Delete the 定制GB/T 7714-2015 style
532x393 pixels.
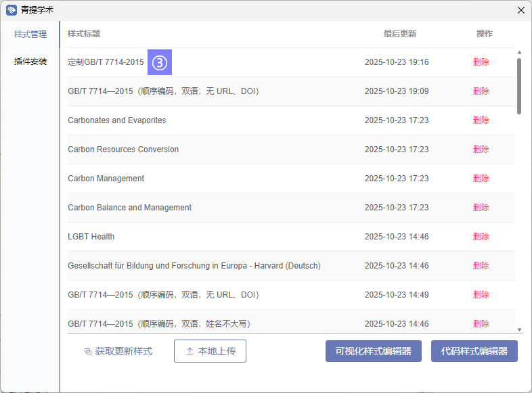click(481, 62)
